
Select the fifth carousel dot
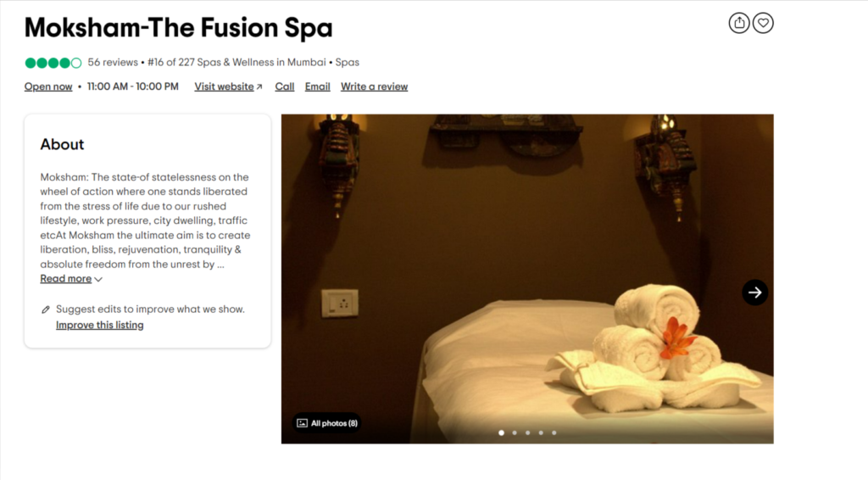click(554, 433)
